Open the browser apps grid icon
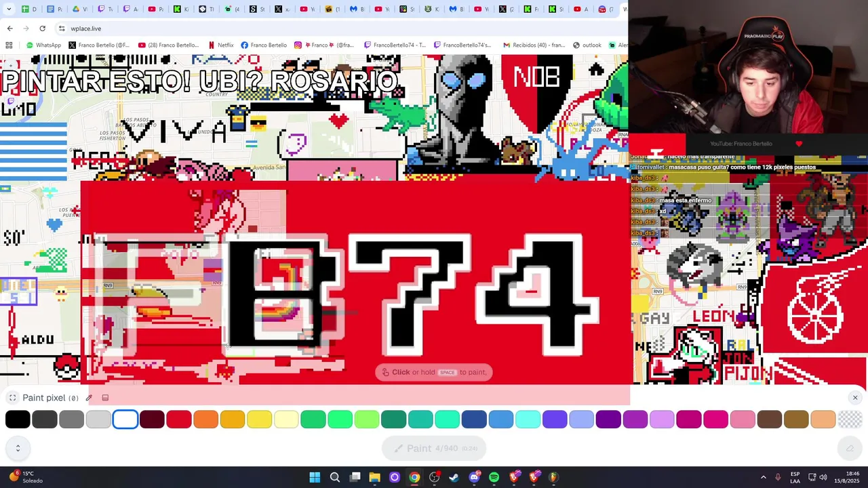868x488 pixels. [9, 45]
